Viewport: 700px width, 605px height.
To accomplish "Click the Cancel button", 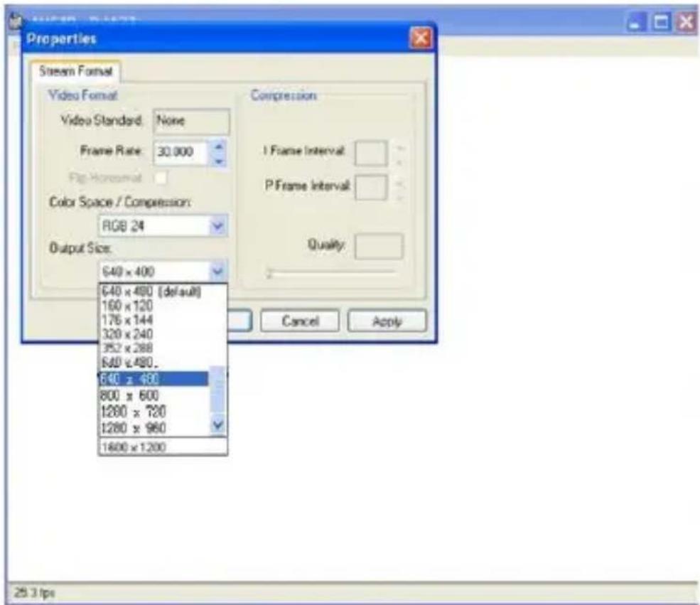I will pyautogui.click(x=300, y=321).
